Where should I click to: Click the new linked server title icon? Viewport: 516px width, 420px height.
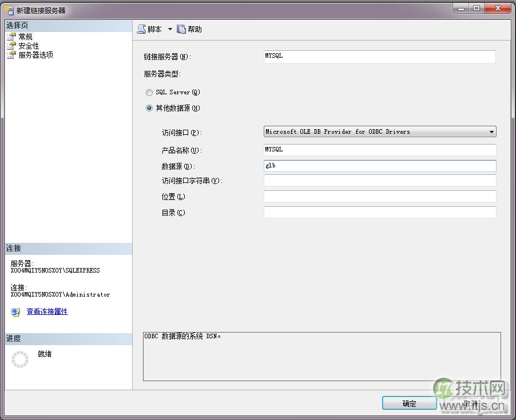click(9, 10)
